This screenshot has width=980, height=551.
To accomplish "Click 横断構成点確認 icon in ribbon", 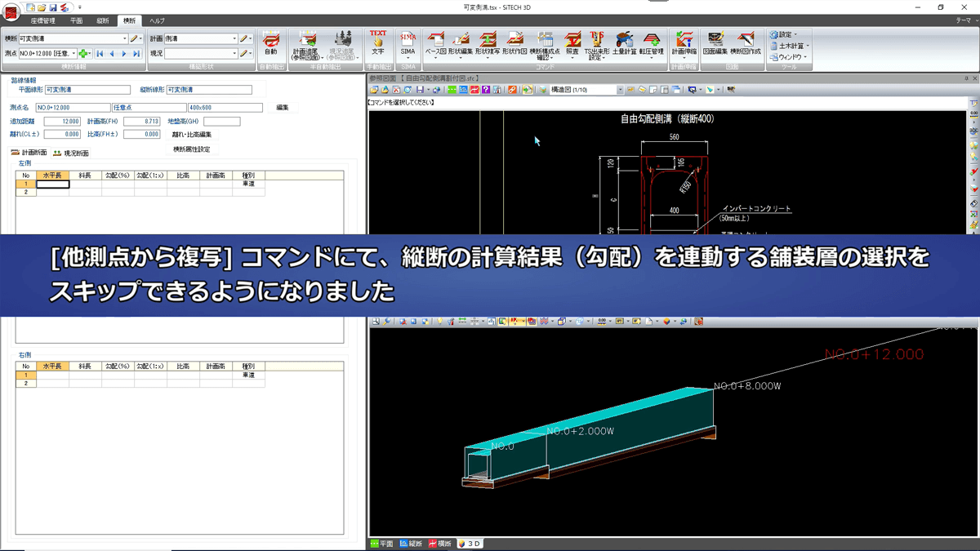I will point(545,46).
